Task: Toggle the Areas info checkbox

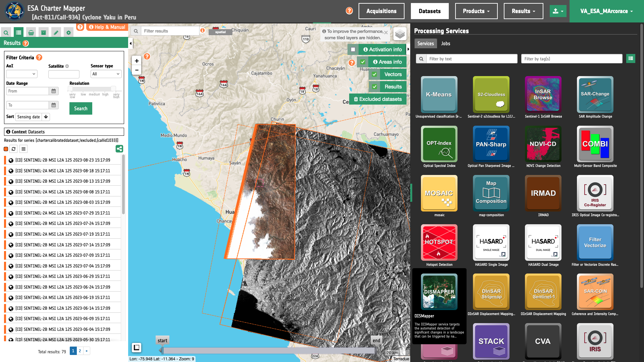Action: [363, 62]
